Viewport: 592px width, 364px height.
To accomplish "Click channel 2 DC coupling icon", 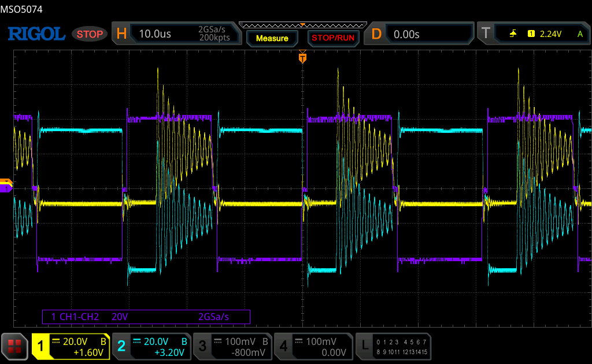I will point(136,341).
